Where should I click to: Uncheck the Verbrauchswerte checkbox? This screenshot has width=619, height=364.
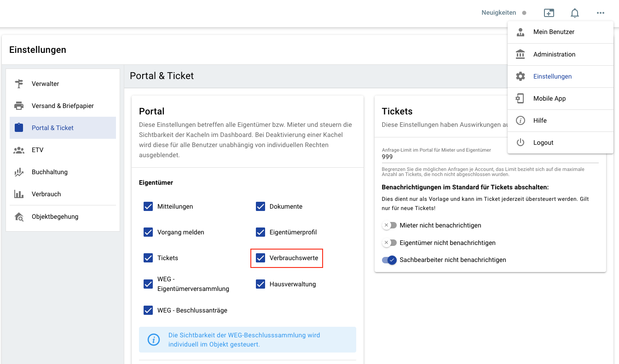coord(260,258)
